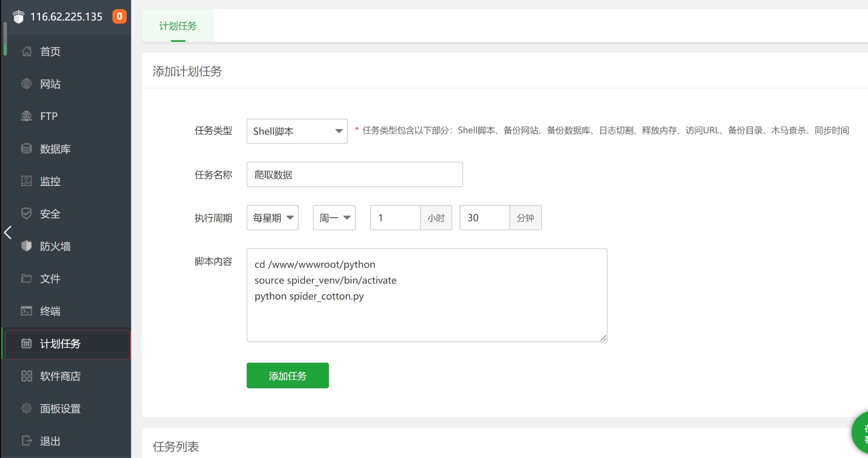Switch to the 计划任务 tab
Image resolution: width=868 pixels, height=458 pixels.
click(178, 26)
